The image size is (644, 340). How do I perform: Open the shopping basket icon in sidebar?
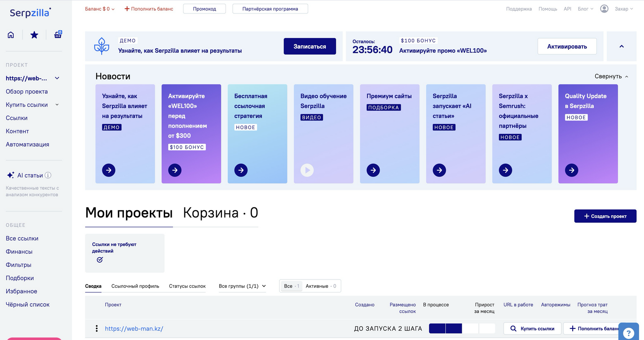click(x=58, y=34)
